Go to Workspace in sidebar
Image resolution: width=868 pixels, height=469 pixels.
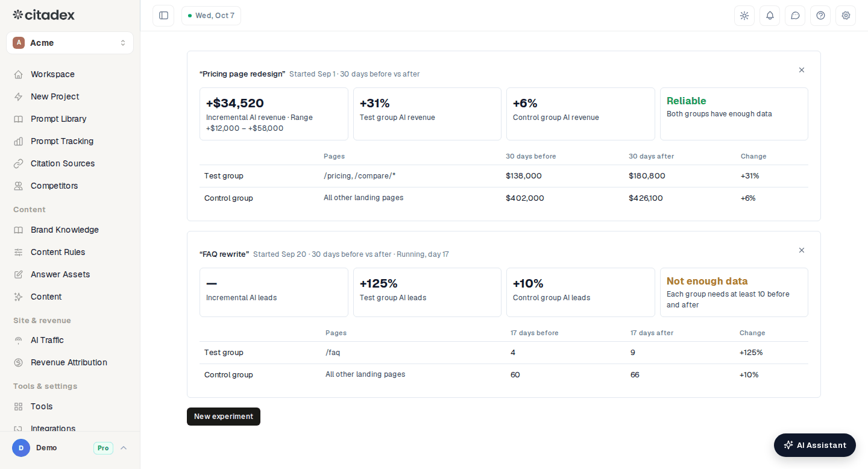pyautogui.click(x=70, y=74)
